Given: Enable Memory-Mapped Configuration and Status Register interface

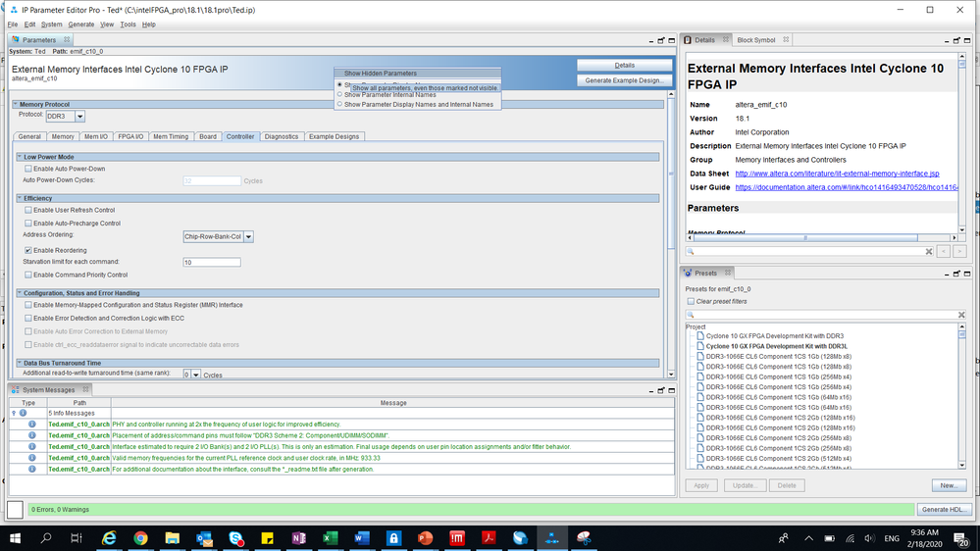Looking at the screenshot, I should (x=28, y=305).
